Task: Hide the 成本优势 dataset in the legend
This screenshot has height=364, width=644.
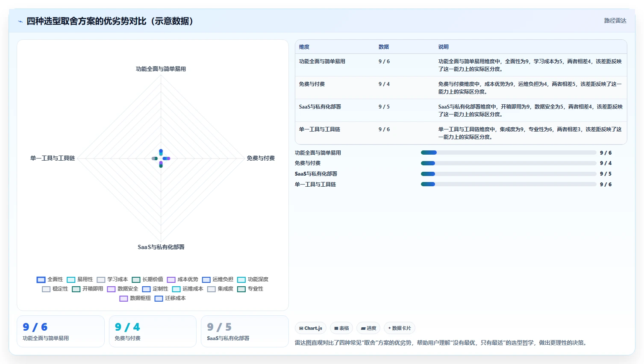Action: click(x=182, y=279)
